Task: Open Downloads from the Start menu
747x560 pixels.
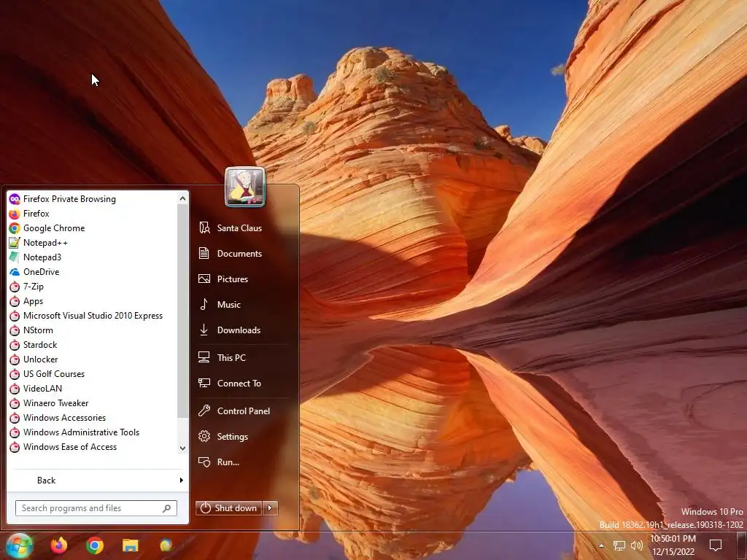Action: tap(244, 330)
